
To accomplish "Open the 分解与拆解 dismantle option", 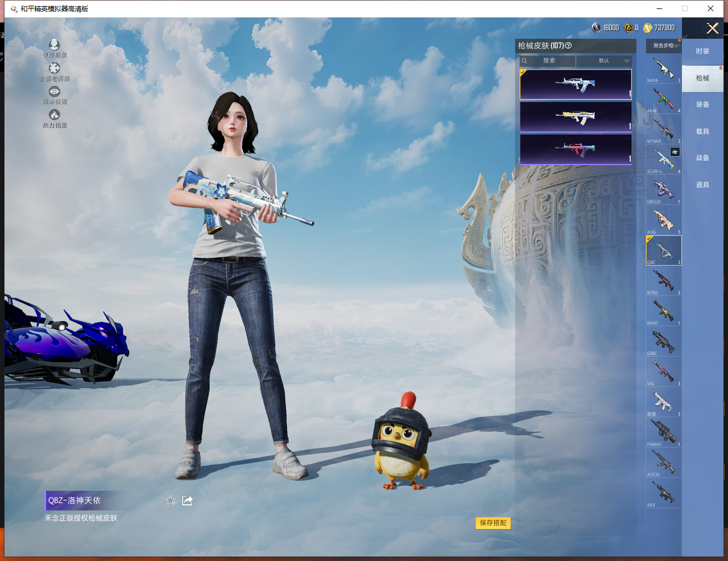I will pos(54,72).
